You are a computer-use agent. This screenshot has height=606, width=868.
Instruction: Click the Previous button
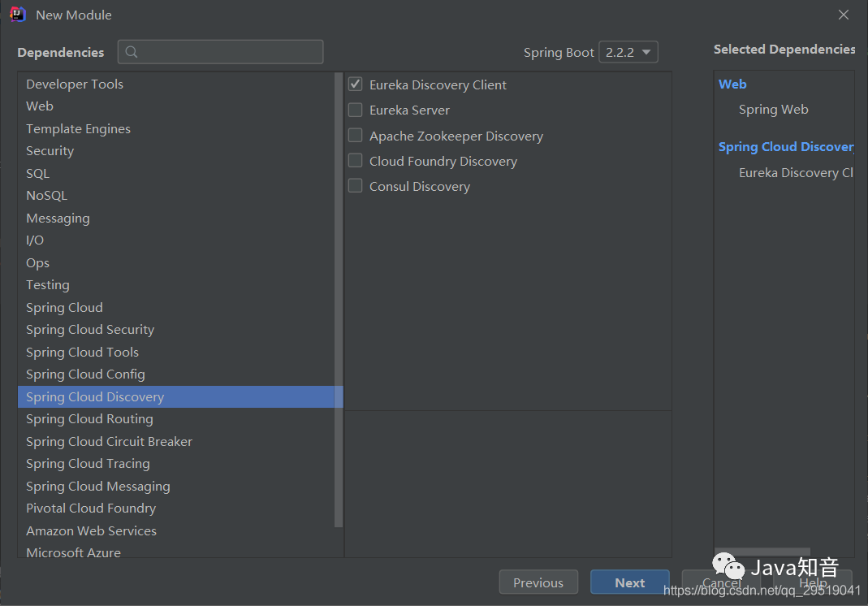pyautogui.click(x=538, y=582)
